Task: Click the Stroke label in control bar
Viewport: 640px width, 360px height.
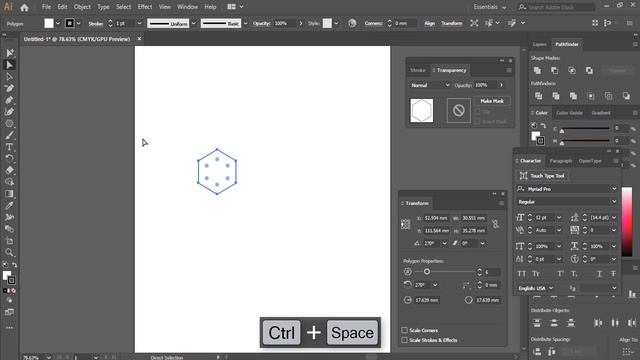Action: pyautogui.click(x=96, y=24)
